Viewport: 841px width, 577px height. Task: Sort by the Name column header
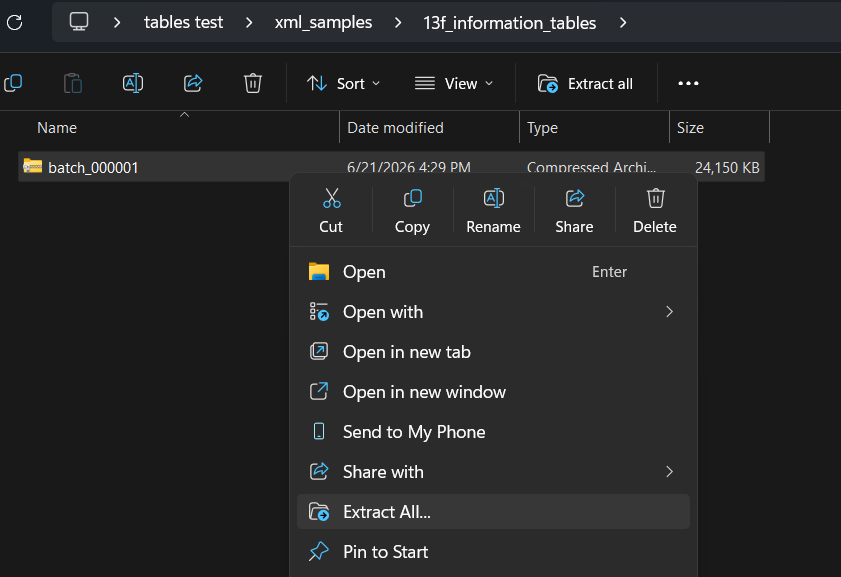(x=57, y=128)
